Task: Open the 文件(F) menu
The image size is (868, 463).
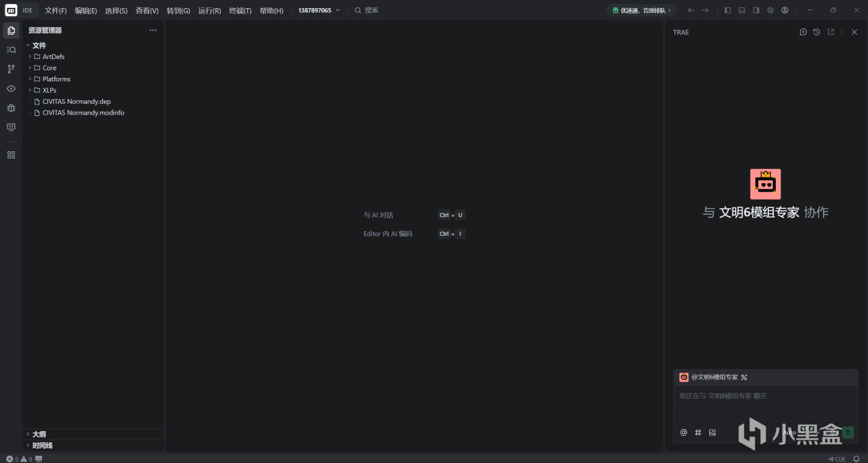Action: pyautogui.click(x=56, y=10)
